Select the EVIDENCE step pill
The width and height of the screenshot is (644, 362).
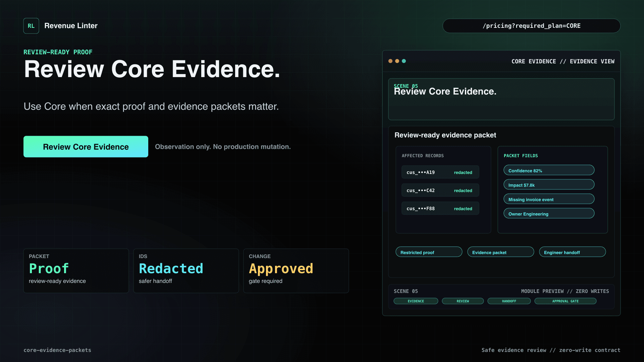[416, 301]
